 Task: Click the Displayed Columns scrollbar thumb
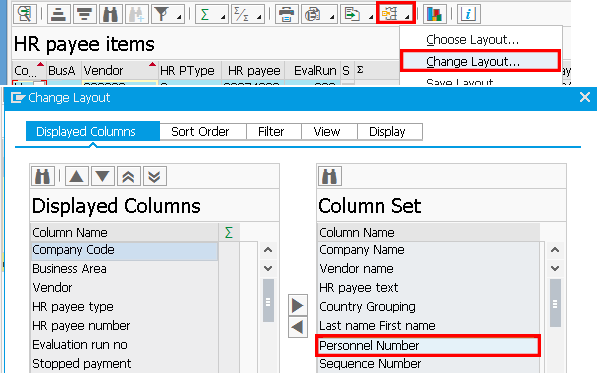tap(268, 301)
